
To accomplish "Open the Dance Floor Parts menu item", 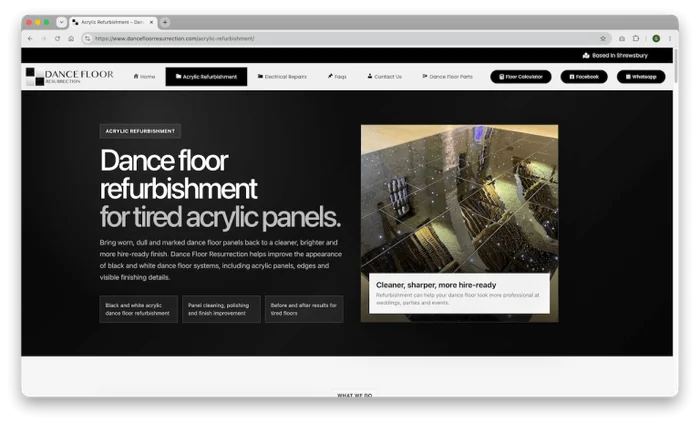I will [x=447, y=77].
